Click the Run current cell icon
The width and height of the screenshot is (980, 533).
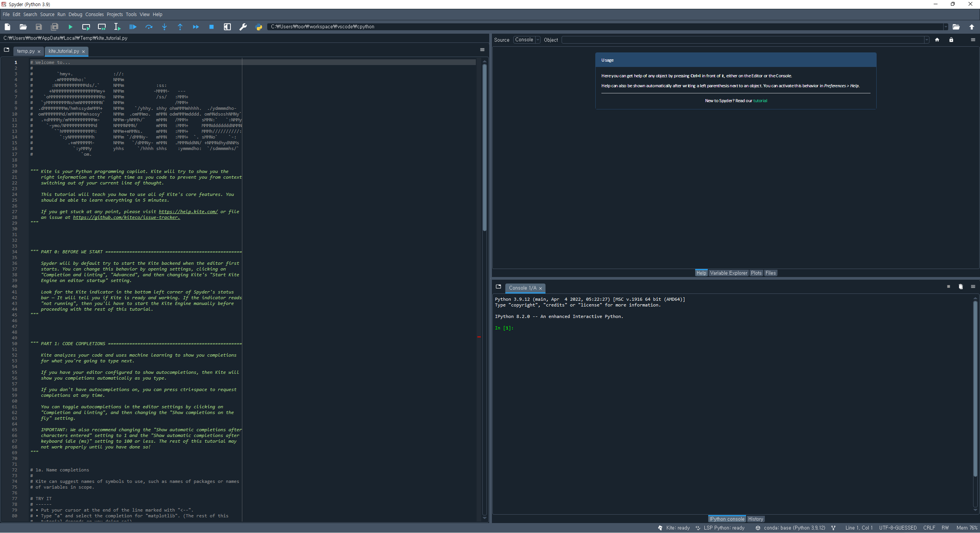[x=86, y=27]
